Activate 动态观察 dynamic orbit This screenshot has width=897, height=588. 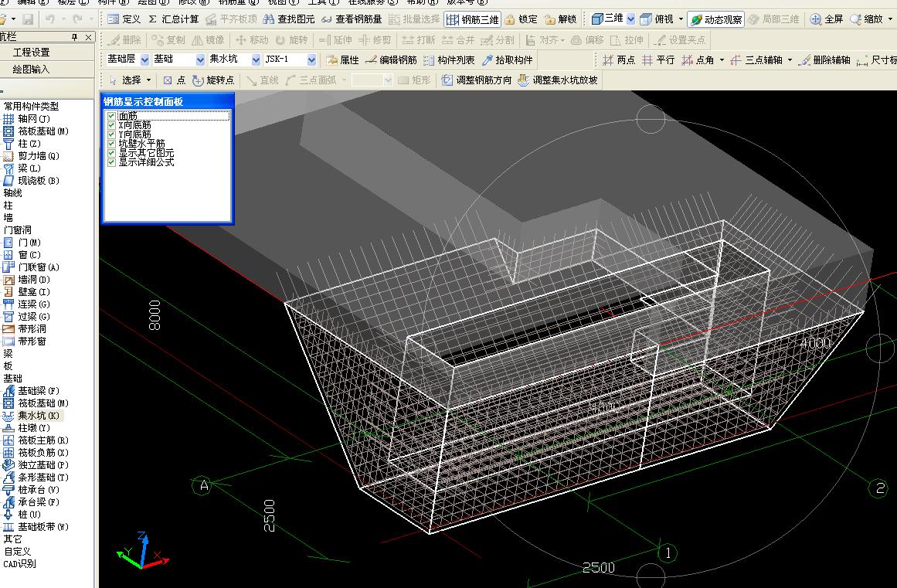click(715, 19)
